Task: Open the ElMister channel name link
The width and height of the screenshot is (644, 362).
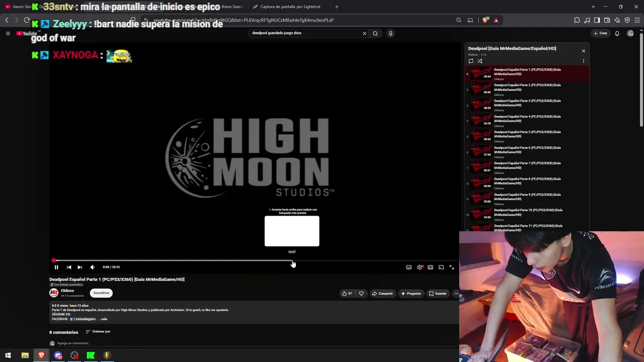Action: 67,291
